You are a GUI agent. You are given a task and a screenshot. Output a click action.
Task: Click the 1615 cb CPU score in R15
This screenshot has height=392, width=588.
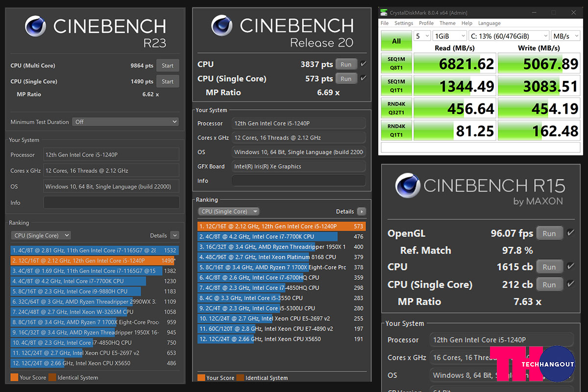point(514,267)
